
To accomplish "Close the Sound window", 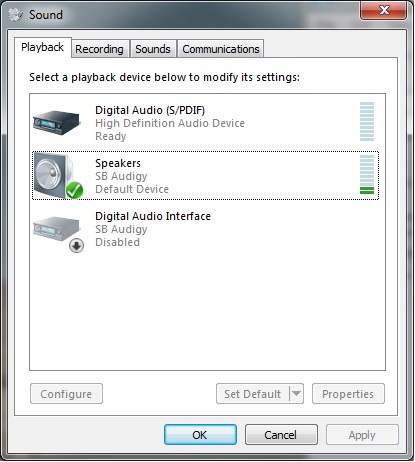I will (x=384, y=10).
